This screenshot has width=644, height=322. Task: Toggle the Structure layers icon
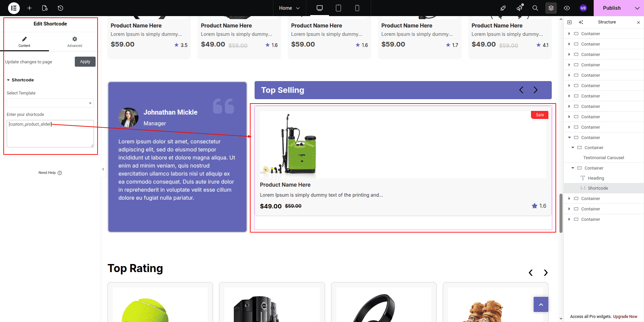pos(551,8)
